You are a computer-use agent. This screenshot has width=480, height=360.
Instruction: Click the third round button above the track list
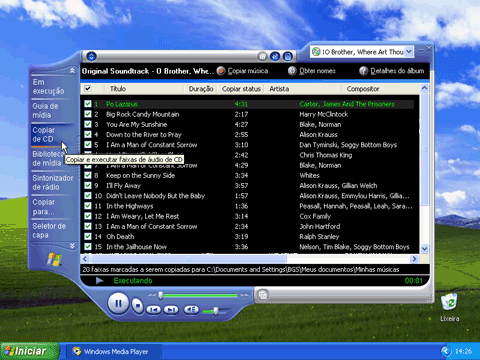tap(288, 56)
